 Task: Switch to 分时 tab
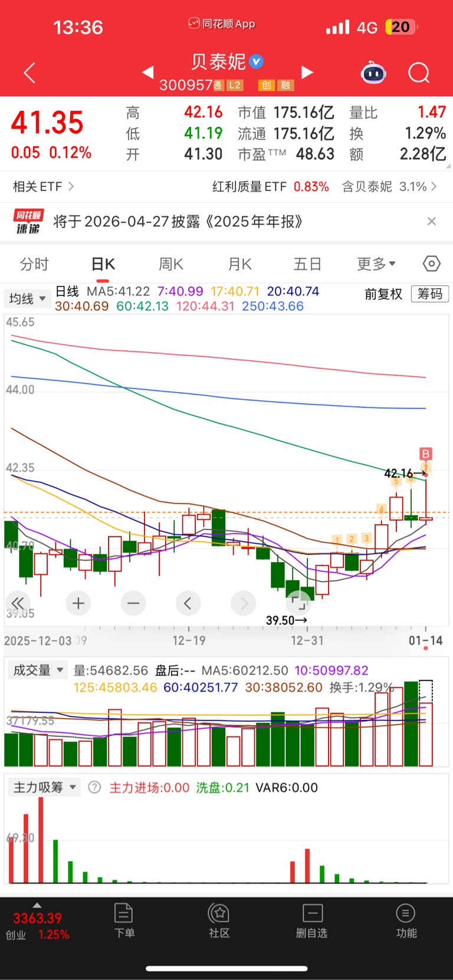(34, 264)
